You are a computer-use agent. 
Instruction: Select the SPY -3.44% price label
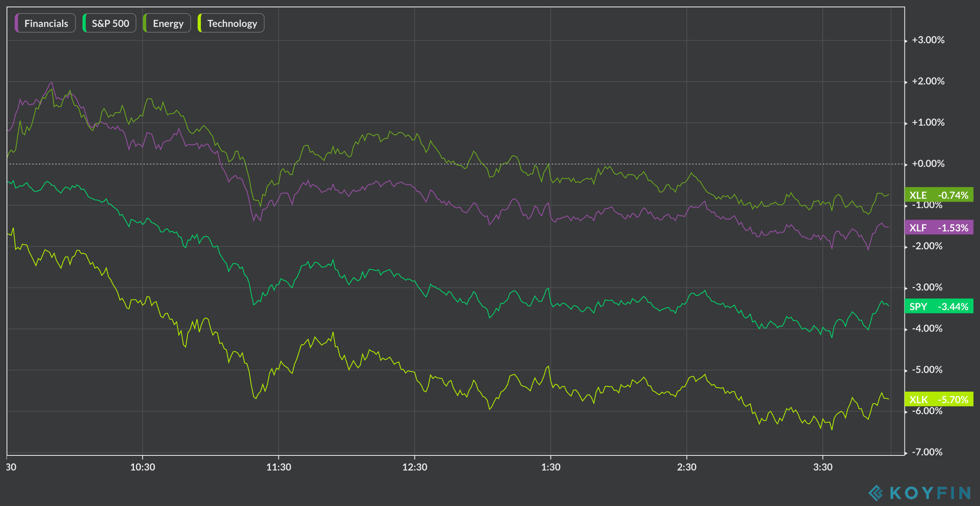click(x=939, y=306)
